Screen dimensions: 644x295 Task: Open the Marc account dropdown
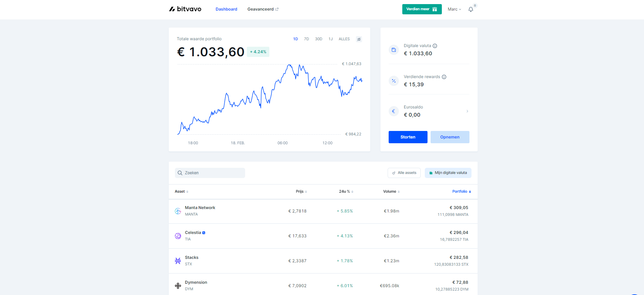pos(454,10)
